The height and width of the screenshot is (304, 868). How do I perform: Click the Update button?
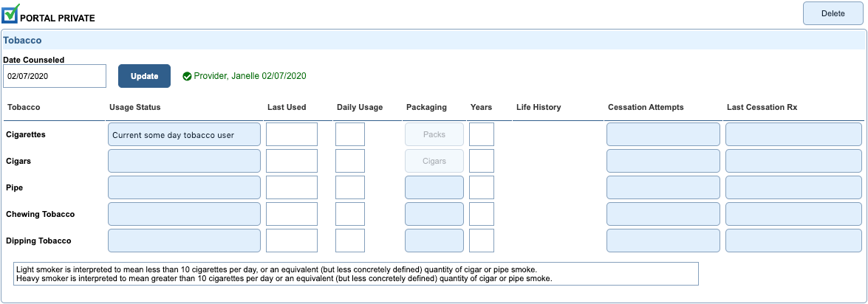(144, 76)
